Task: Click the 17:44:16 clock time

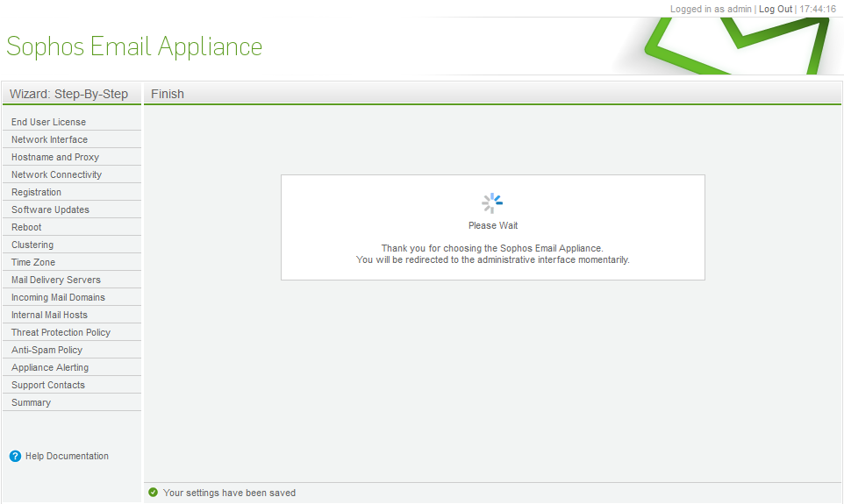Action: tap(818, 9)
